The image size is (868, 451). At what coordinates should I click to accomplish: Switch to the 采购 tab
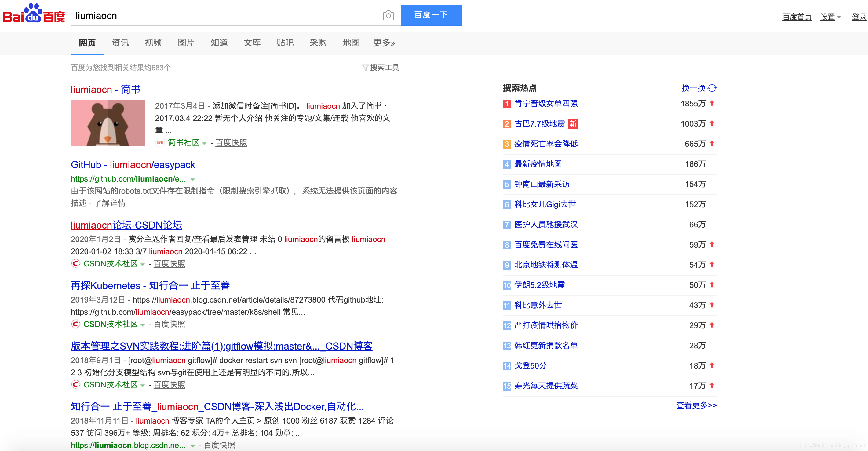tap(318, 43)
